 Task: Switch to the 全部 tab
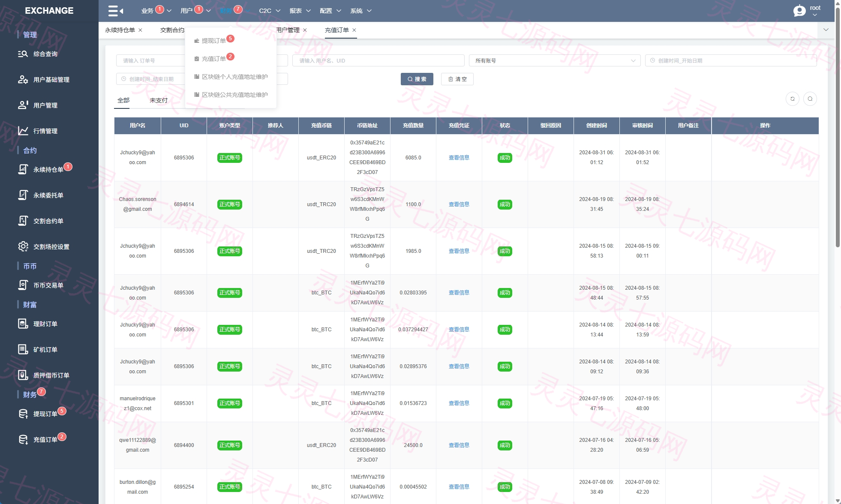123,100
